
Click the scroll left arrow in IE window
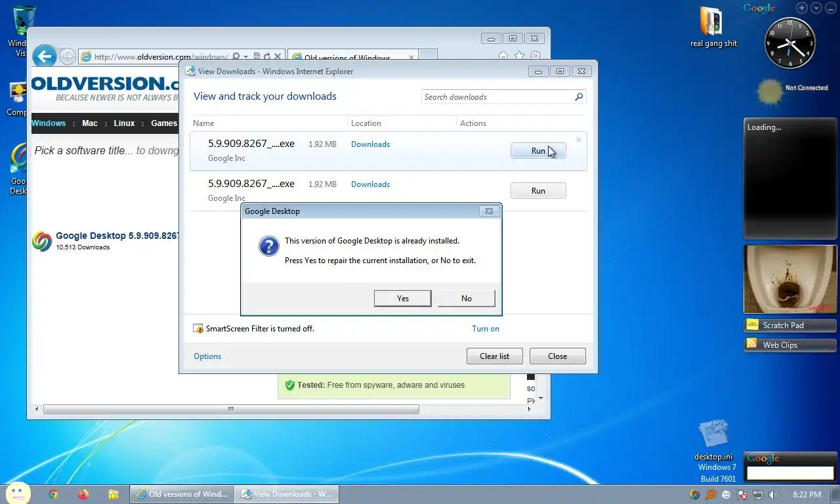click(37, 409)
